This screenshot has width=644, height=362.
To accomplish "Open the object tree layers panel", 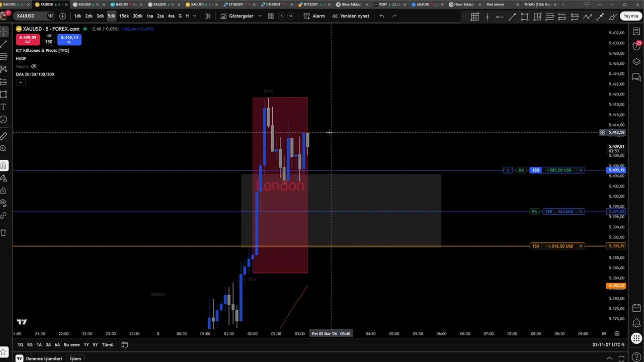I will [x=636, y=62].
